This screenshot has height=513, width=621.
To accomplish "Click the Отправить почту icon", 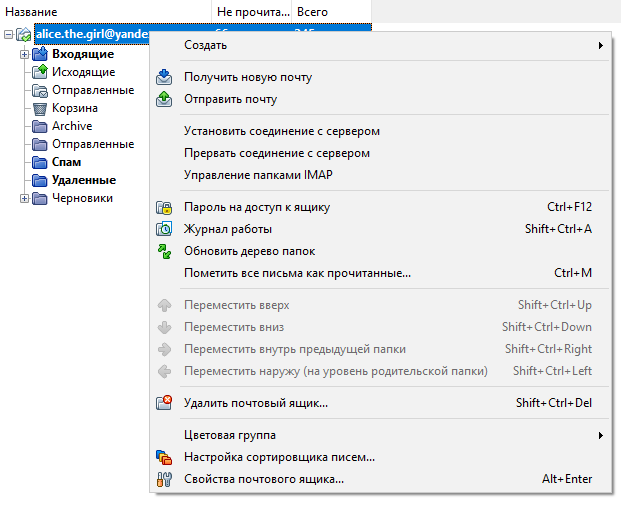I will 165,99.
